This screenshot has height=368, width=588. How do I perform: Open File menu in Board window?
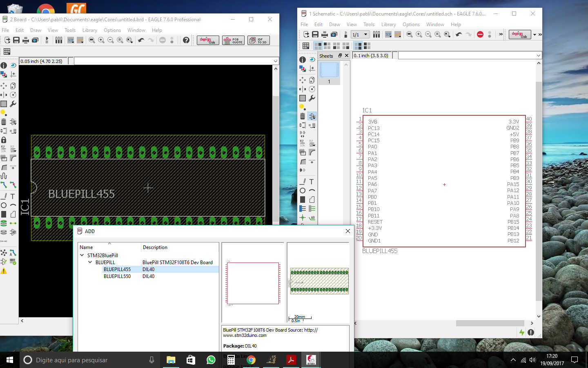[5, 30]
